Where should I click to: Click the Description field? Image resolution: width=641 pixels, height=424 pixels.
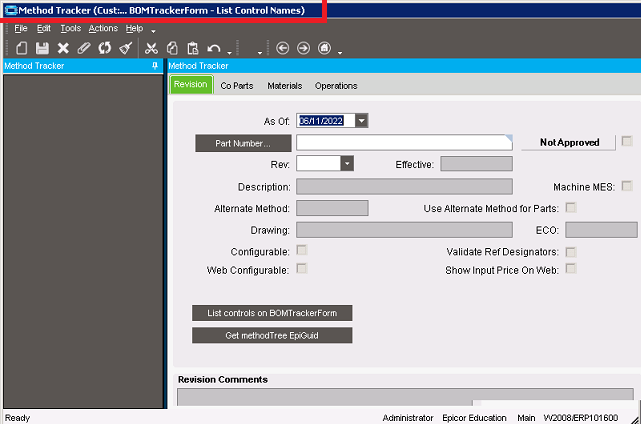tap(404, 186)
